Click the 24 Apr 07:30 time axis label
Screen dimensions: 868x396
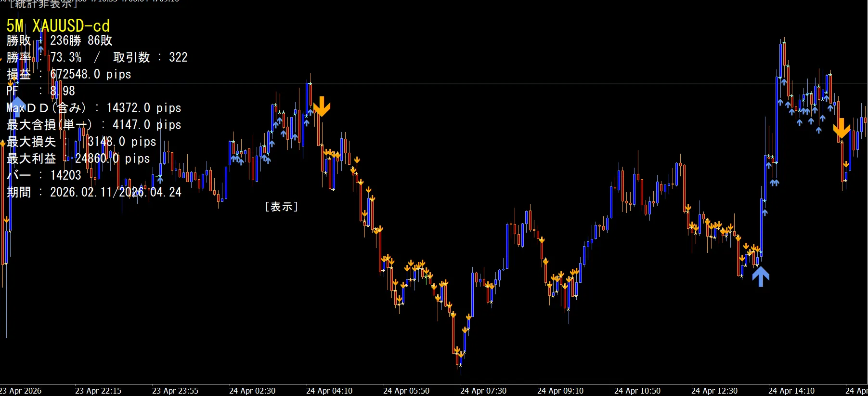(483, 391)
